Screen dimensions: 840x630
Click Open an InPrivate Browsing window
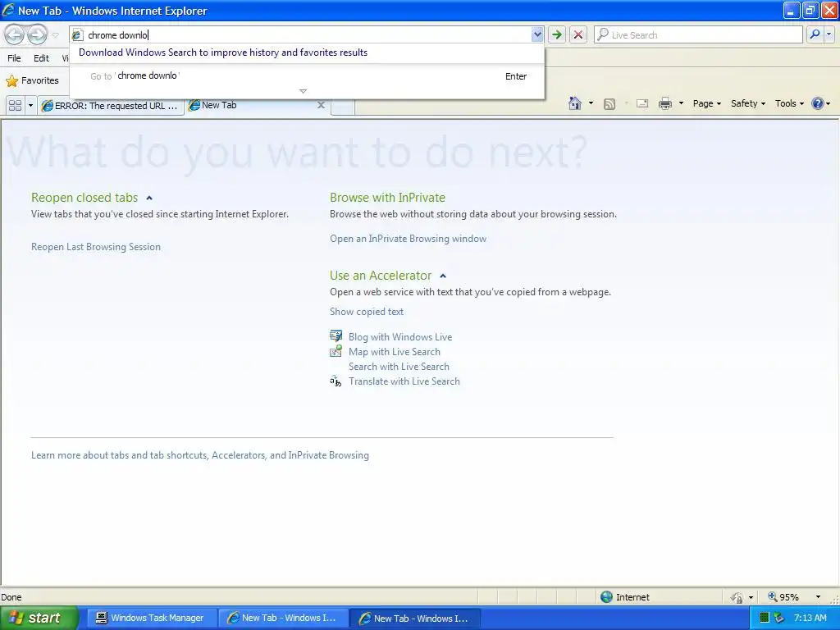click(x=409, y=239)
